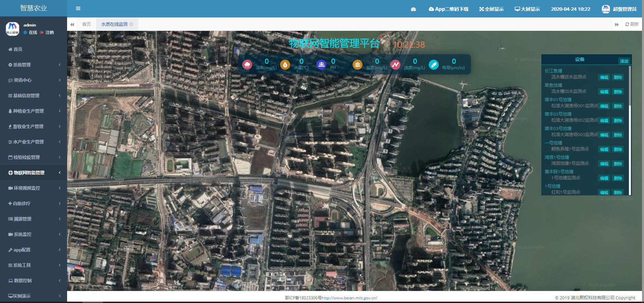The height and width of the screenshot is (303, 644).
Task: Edit 流水槽进水监测点 device
Action: click(x=604, y=77)
